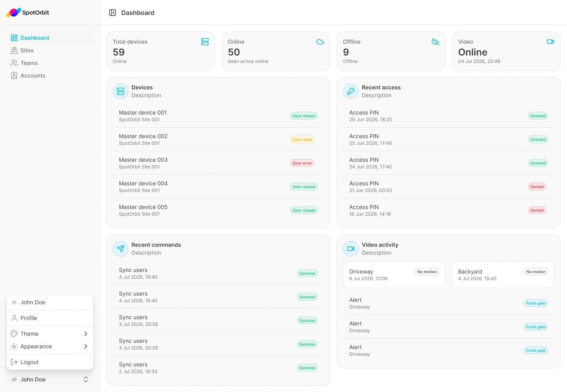Click Denied badge for 21 Jun 2026 access

point(537,187)
